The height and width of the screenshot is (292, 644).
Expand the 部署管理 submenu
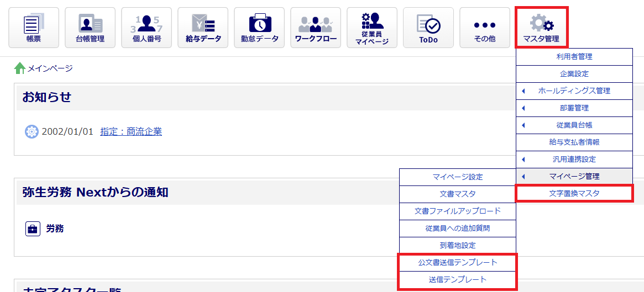(x=574, y=108)
